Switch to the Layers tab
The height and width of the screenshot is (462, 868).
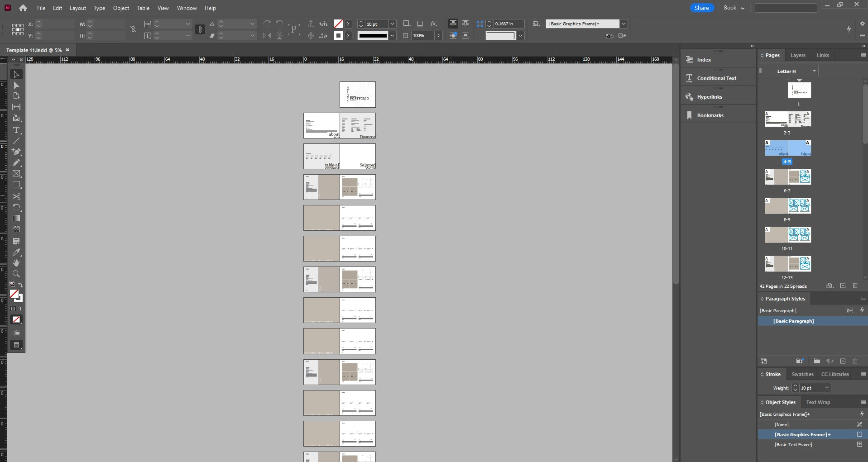point(797,55)
